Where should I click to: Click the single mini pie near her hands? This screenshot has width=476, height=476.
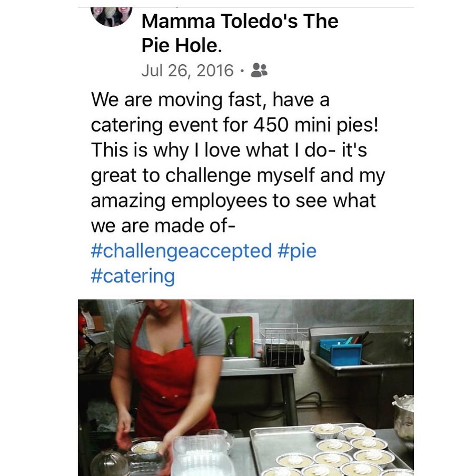tap(147, 449)
